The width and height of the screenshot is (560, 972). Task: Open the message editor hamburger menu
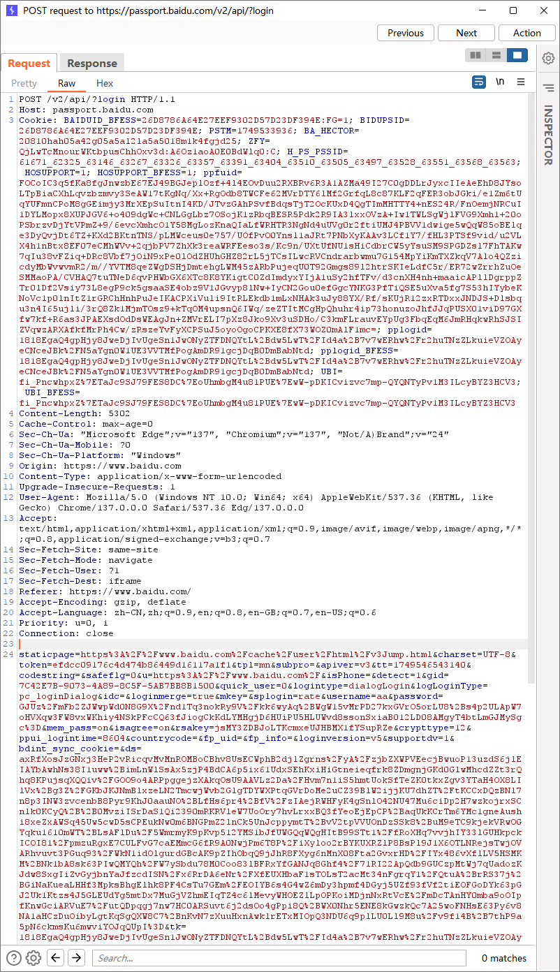(x=521, y=82)
